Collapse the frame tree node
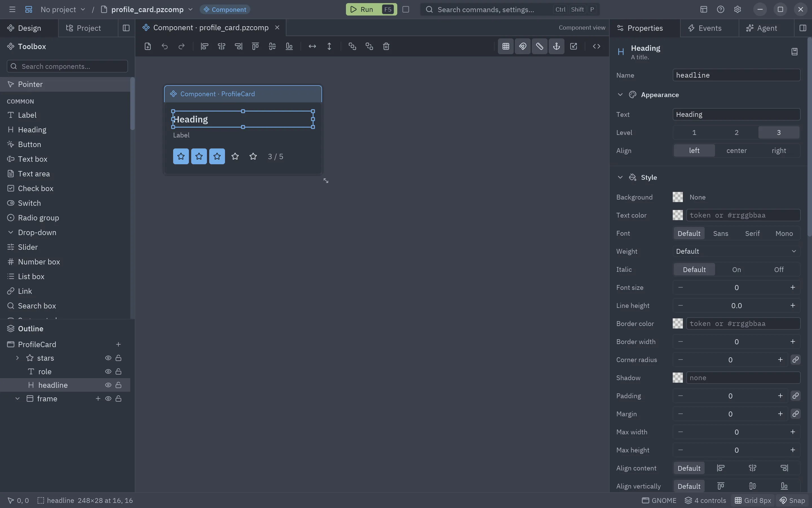 click(x=17, y=399)
